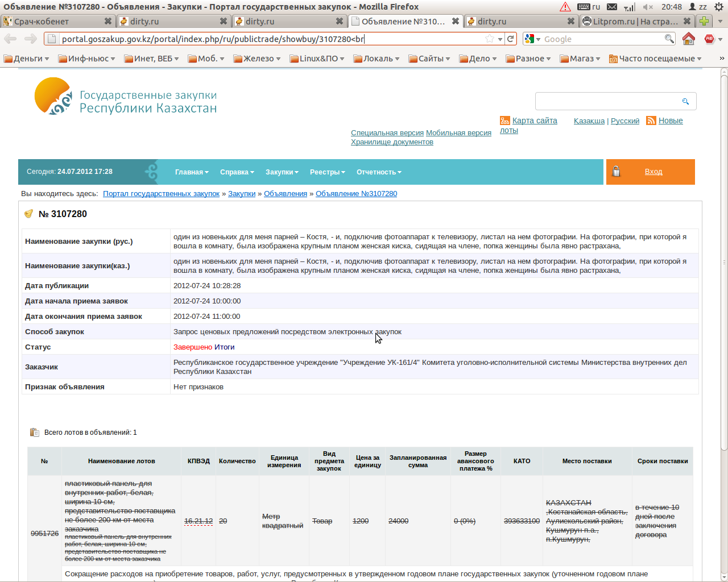Screen dimensions: 728x582
Task: Expand the Отчетность dropdown menu
Action: [x=379, y=172]
